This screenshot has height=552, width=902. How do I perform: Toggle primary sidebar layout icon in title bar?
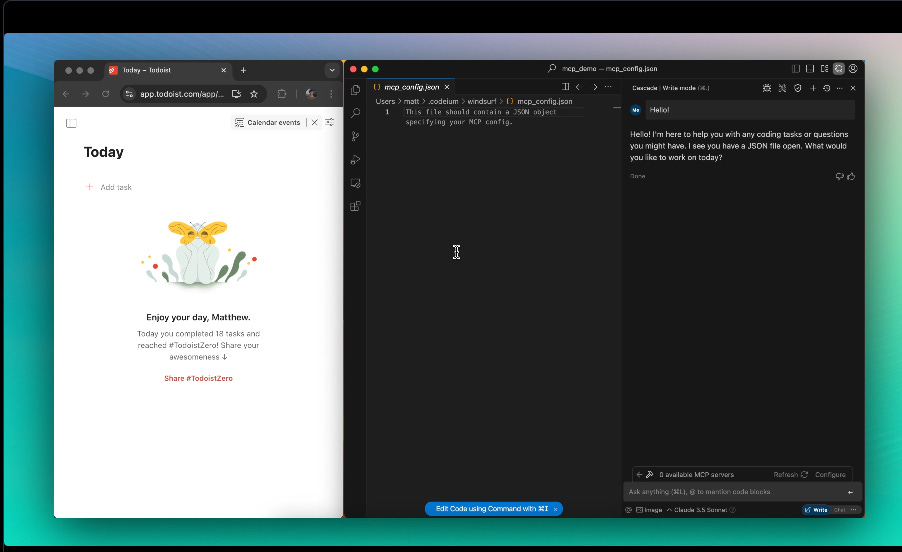(796, 68)
